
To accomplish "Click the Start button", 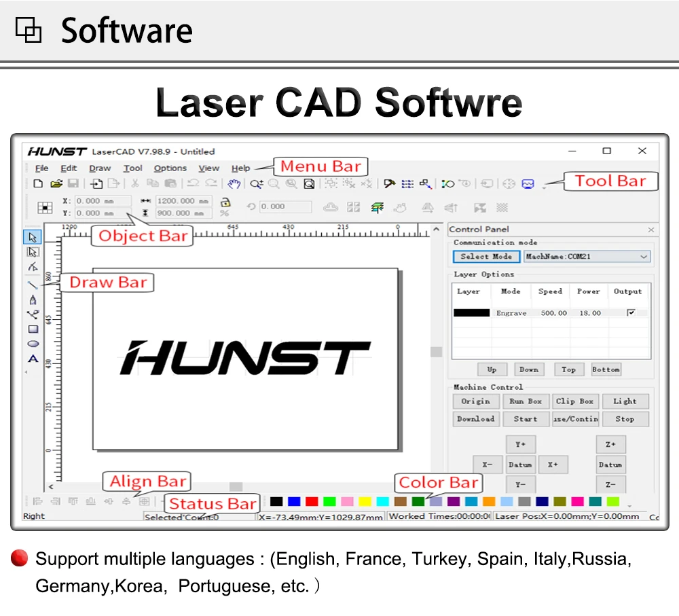I will 526,419.
